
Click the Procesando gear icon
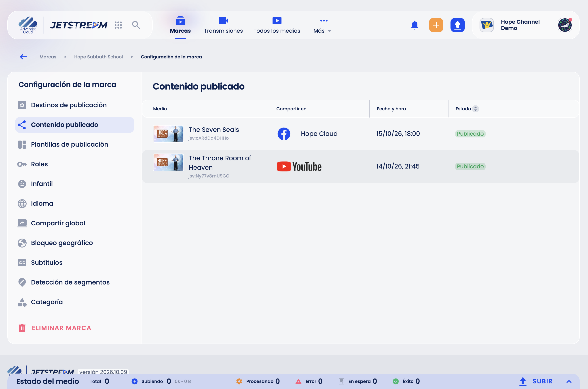point(239,381)
